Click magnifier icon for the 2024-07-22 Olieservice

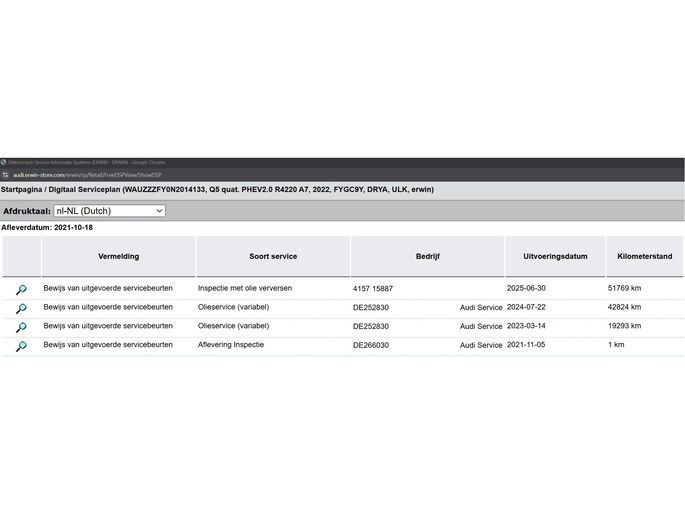pos(21,308)
